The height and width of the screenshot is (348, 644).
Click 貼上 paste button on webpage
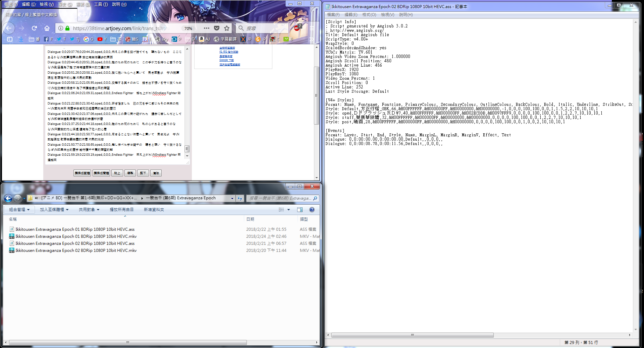click(x=117, y=173)
